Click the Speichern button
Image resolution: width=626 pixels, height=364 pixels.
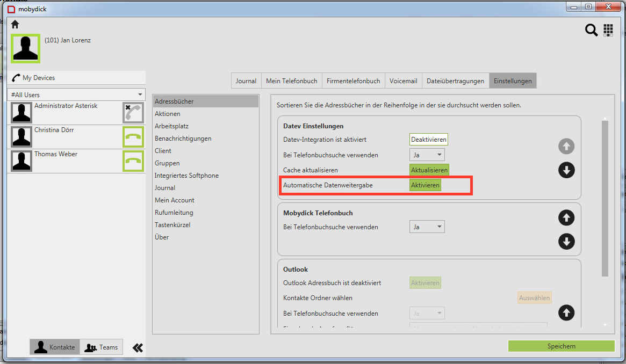click(x=561, y=346)
